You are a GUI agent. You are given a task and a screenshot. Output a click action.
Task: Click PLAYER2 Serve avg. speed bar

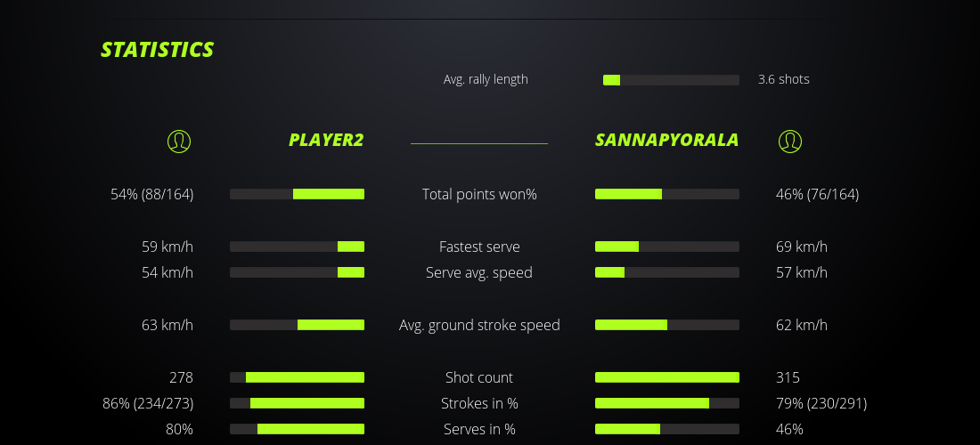coord(297,272)
